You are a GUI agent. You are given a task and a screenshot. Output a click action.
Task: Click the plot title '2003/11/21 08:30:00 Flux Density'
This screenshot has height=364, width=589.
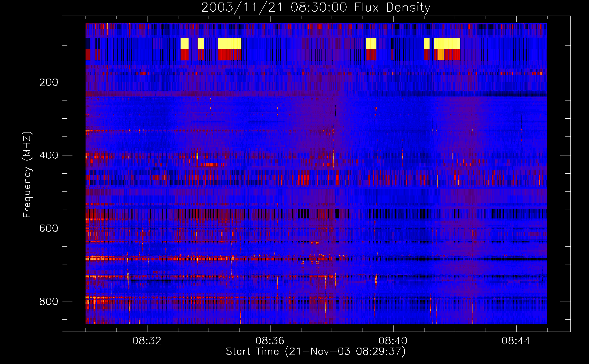pyautogui.click(x=316, y=7)
